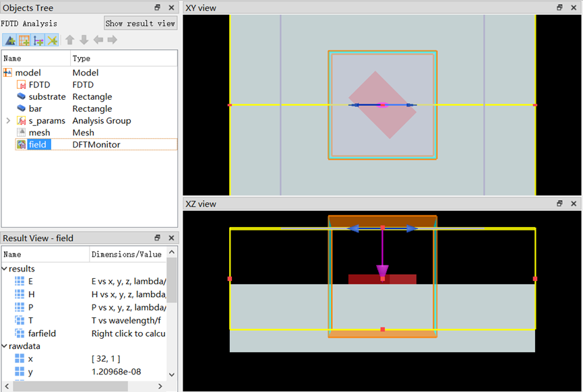Click the farfield result icon

coord(20,333)
